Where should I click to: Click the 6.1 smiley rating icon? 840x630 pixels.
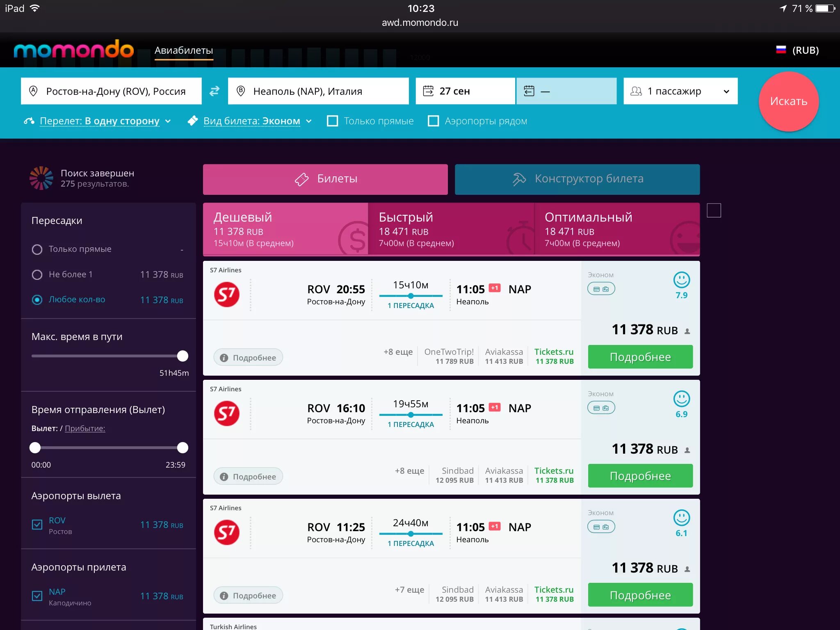tap(681, 518)
